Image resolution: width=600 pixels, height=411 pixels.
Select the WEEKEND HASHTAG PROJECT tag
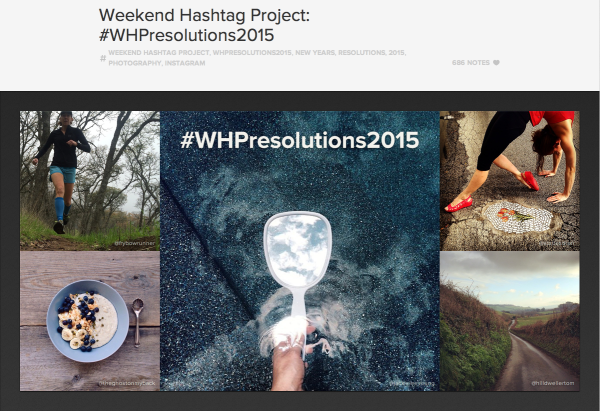point(159,53)
